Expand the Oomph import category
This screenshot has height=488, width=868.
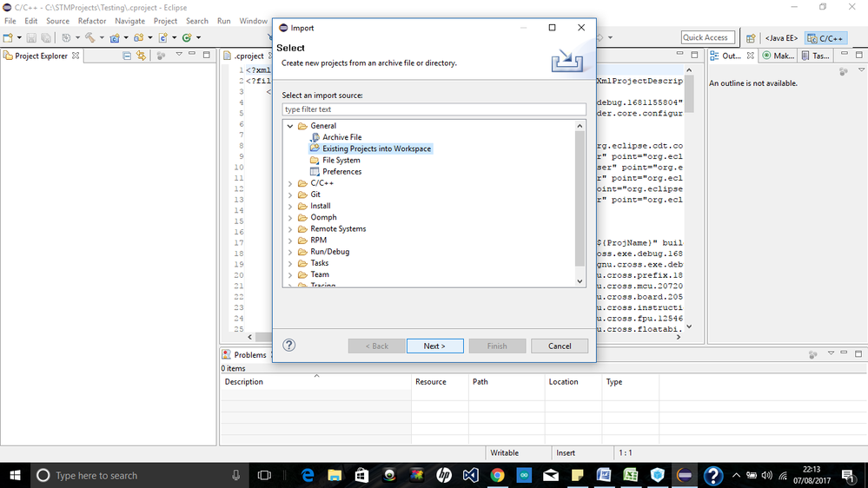(290, 217)
